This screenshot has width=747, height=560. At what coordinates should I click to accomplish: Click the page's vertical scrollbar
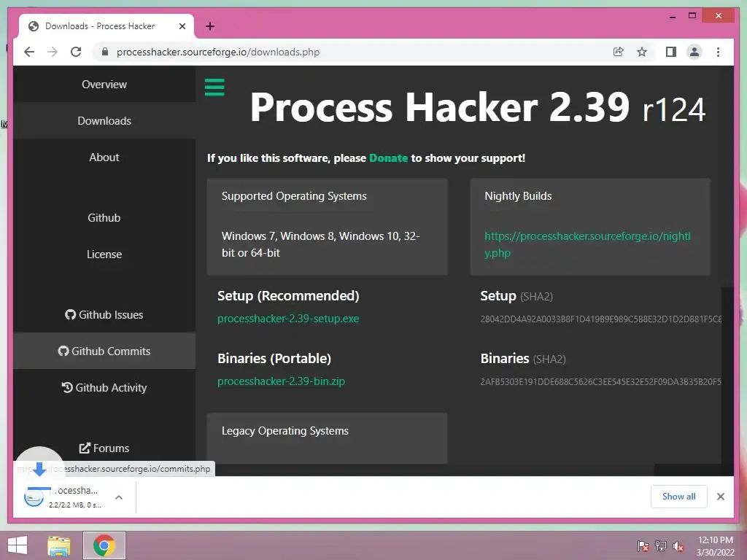click(727, 376)
